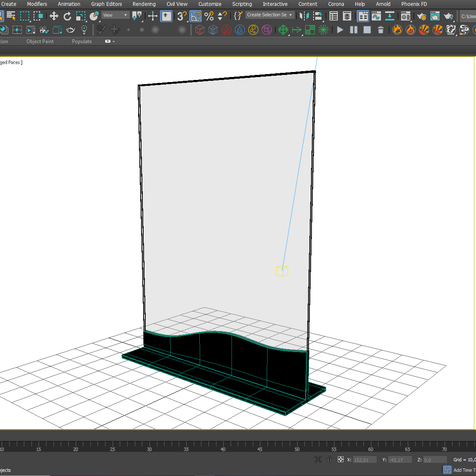Click the Mirror tool icon

tap(304, 16)
